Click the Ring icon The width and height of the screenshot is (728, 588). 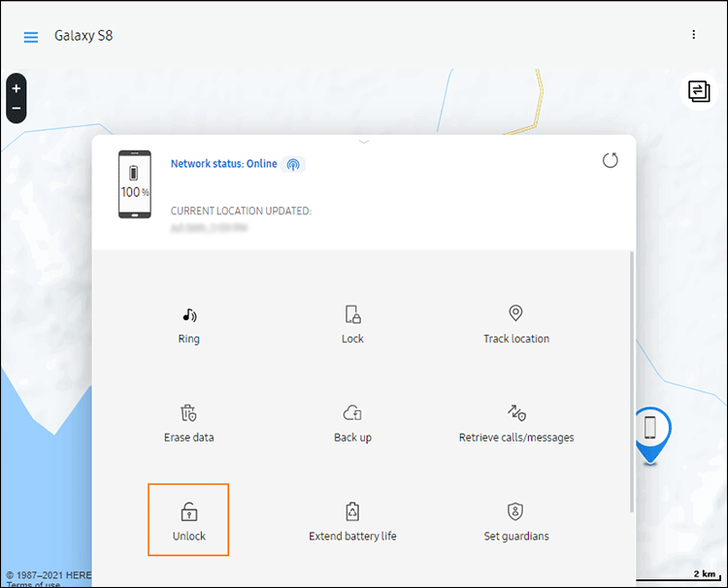pos(189,315)
